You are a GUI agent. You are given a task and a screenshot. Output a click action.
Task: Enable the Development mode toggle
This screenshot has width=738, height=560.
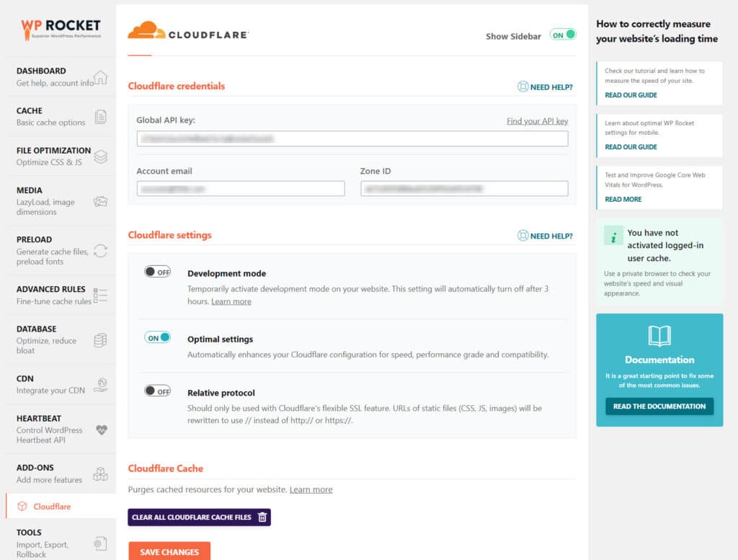[158, 272]
